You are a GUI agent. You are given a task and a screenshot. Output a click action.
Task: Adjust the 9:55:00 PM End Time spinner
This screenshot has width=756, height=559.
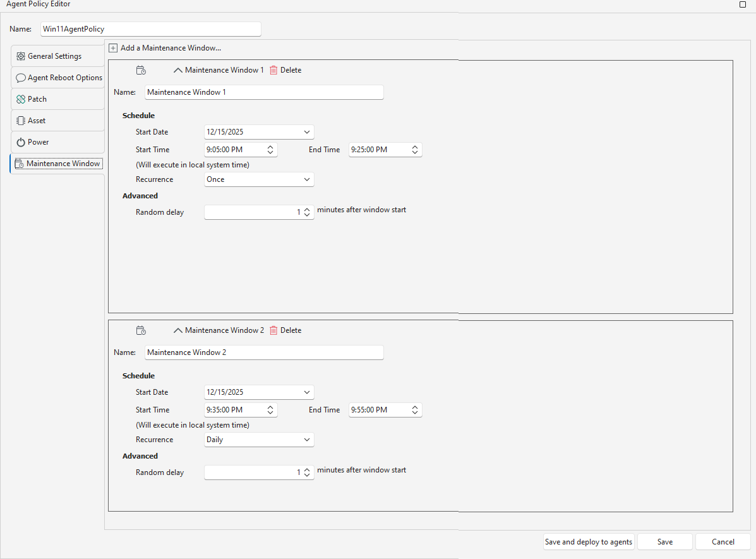pos(415,410)
